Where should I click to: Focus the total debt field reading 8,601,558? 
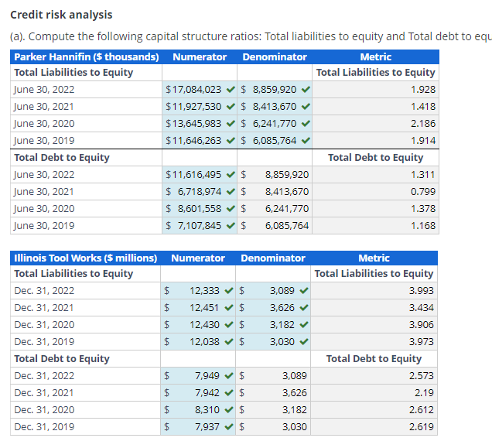click(200, 208)
